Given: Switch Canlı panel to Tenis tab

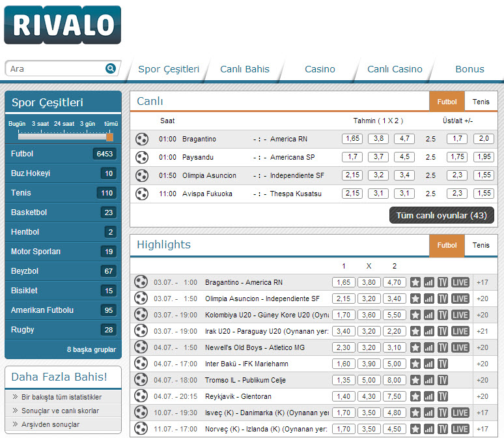Looking at the screenshot, I should [x=481, y=102].
